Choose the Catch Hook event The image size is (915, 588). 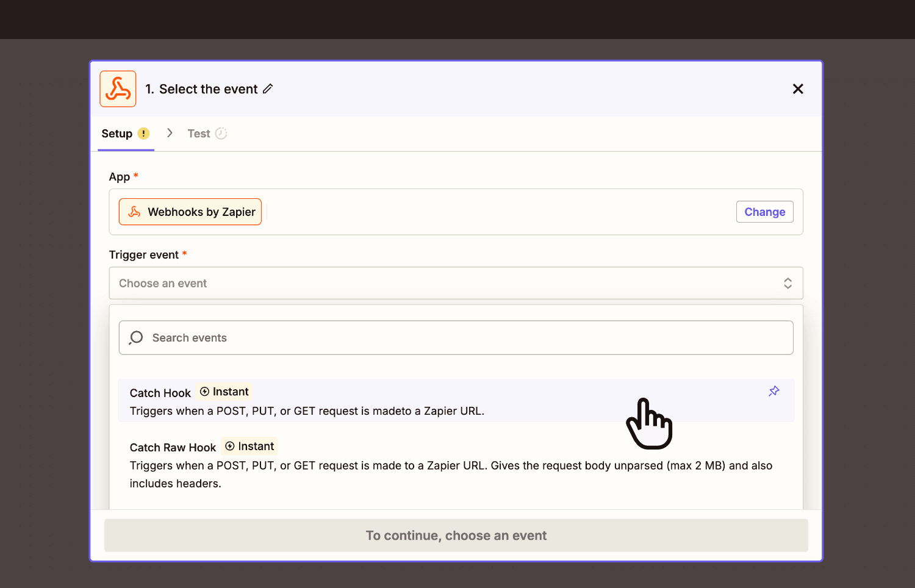coord(456,401)
